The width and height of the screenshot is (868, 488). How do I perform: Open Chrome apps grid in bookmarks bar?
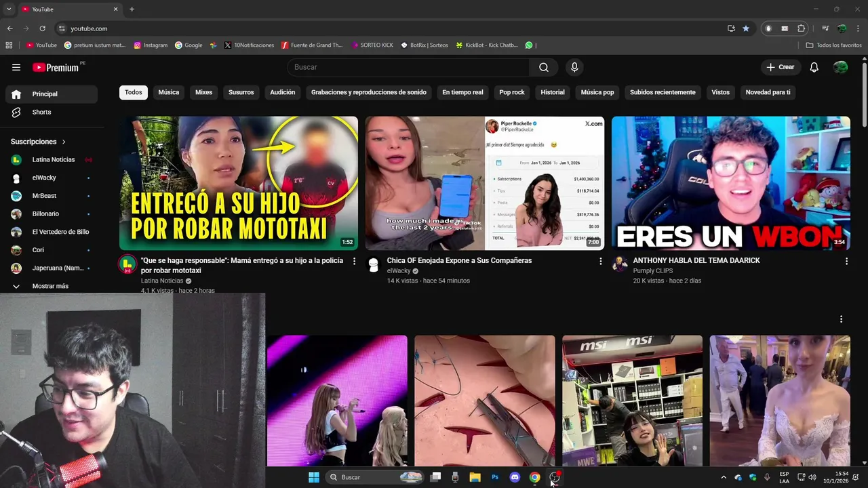click(x=9, y=45)
